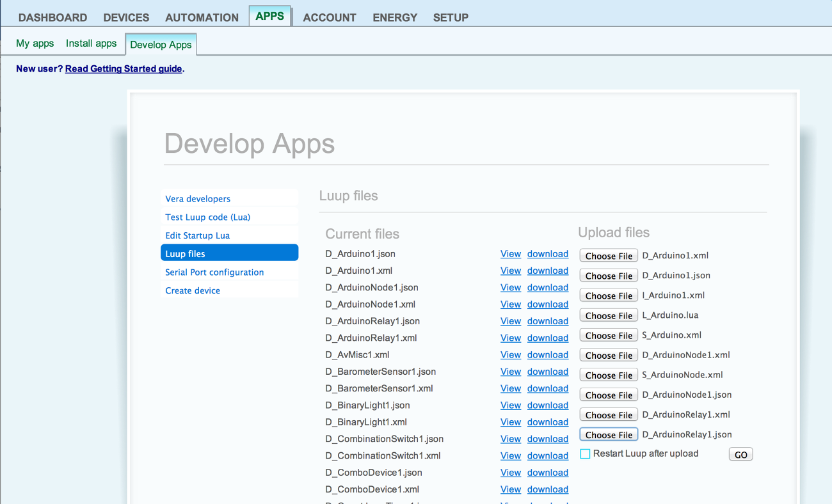View the D_Arduino1.json file
The height and width of the screenshot is (504, 832).
[510, 254]
